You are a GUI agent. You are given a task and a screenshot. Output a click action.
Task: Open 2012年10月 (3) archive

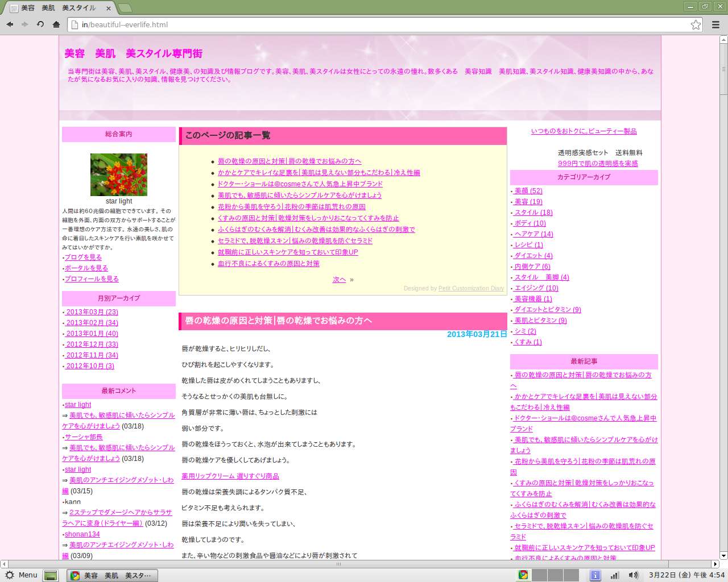[89, 366]
